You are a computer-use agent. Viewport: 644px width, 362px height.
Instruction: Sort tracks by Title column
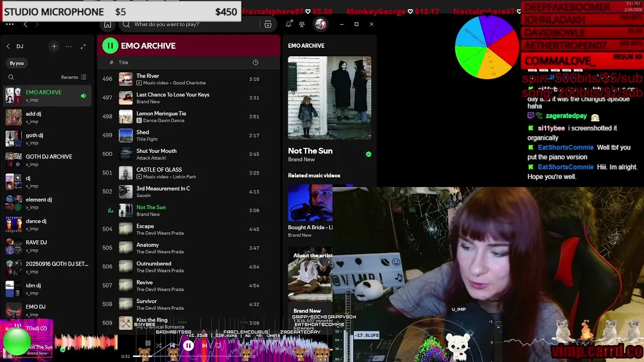123,62
